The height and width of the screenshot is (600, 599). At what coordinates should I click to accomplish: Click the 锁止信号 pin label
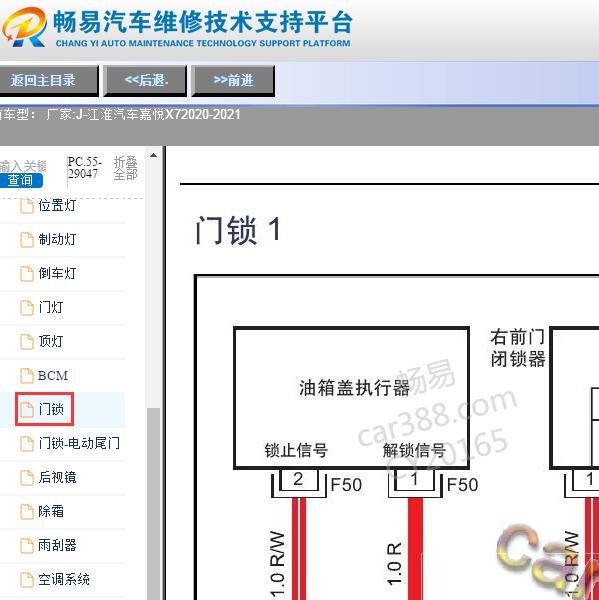pyautogui.click(x=296, y=450)
